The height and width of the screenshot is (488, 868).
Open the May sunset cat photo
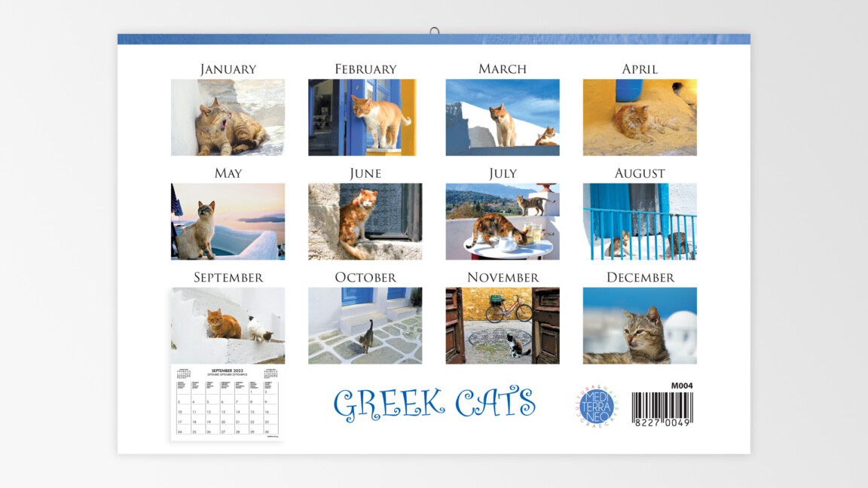(x=228, y=221)
